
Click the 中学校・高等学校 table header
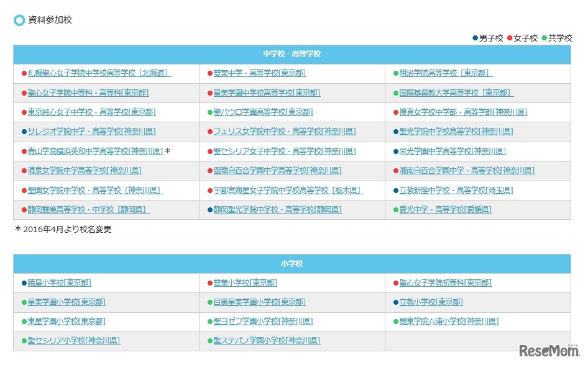coord(292,54)
